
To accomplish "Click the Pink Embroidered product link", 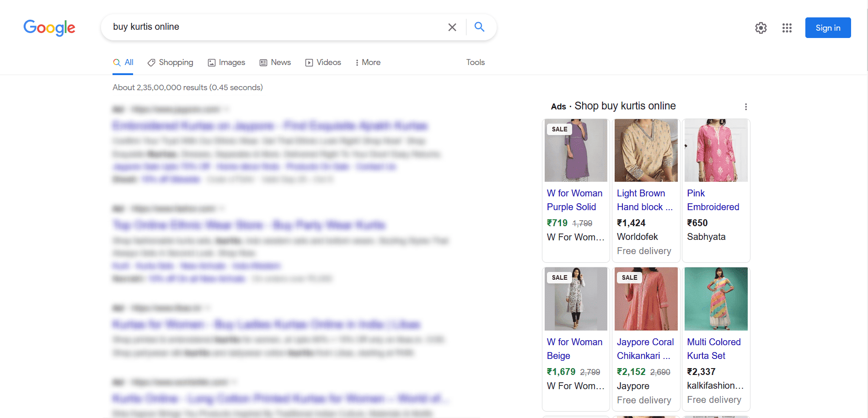I will pos(713,200).
